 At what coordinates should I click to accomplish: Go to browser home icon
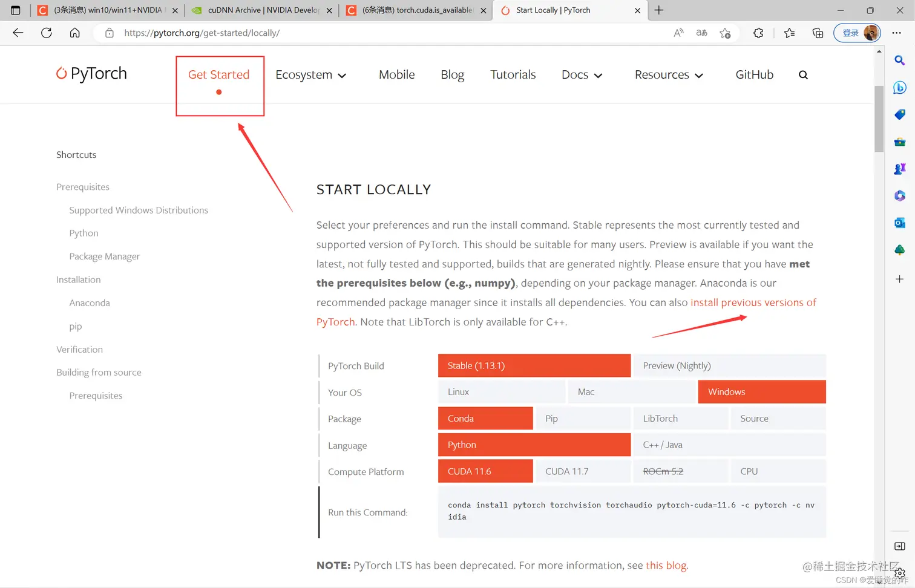point(74,33)
